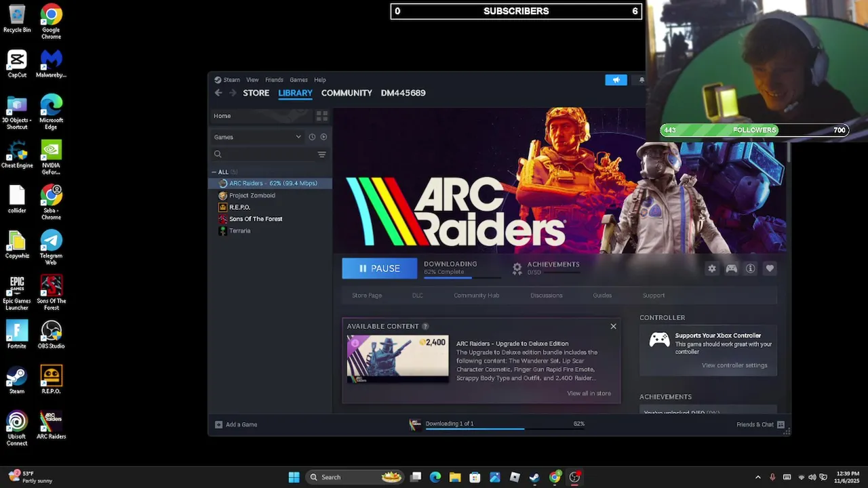Switch to the LIBRARY tab
Viewport: 868px width, 488px height.
pos(295,93)
